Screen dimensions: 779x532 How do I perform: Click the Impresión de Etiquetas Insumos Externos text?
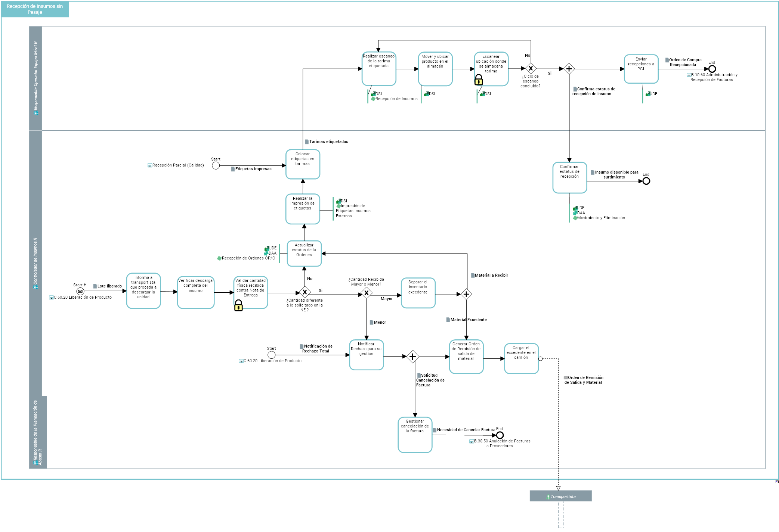(x=353, y=211)
